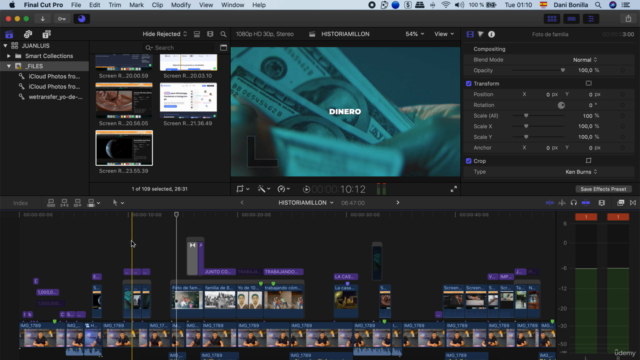Open the Keyword Editor key button
Screen dimensions: 640x360
[62, 19]
